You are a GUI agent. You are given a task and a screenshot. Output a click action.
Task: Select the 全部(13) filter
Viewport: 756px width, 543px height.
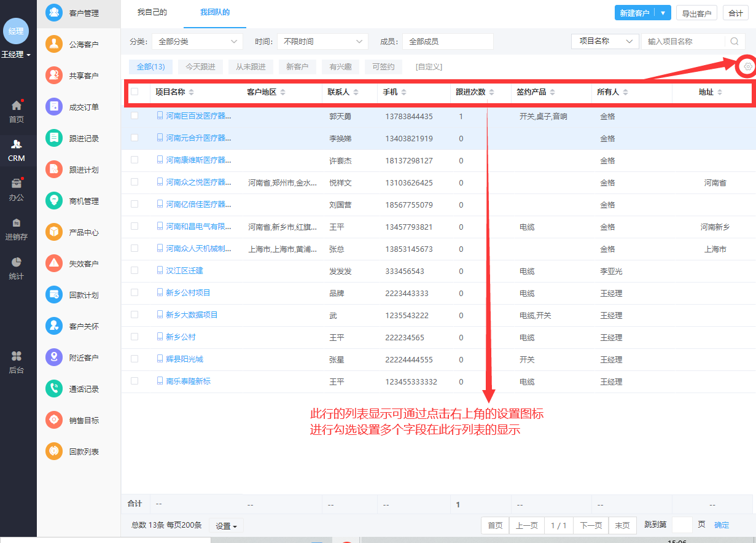click(x=150, y=67)
